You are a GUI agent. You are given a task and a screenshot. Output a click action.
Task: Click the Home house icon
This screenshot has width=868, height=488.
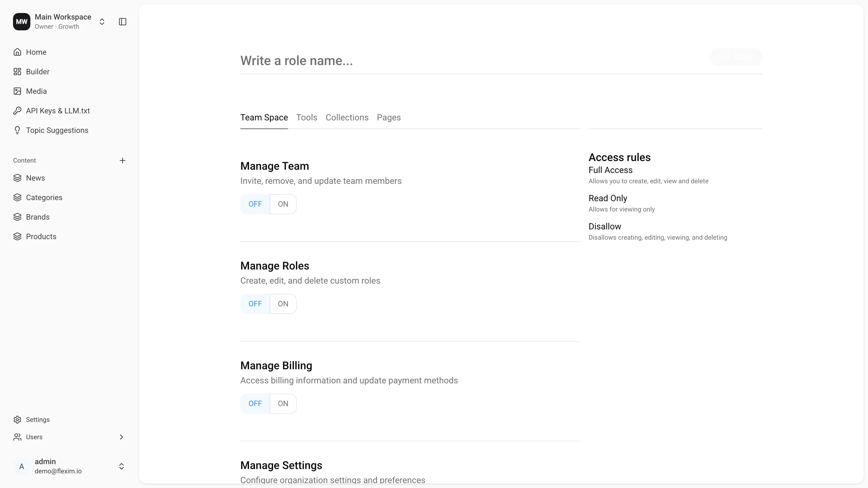tap(17, 52)
